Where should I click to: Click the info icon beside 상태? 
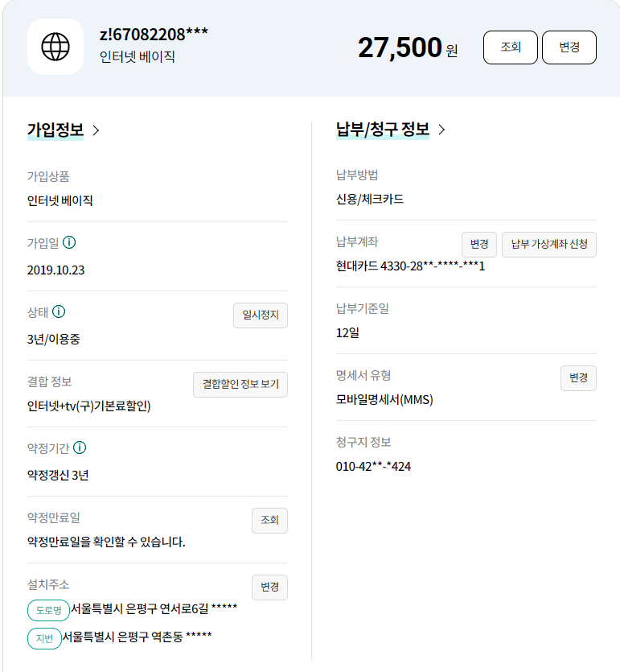click(59, 311)
